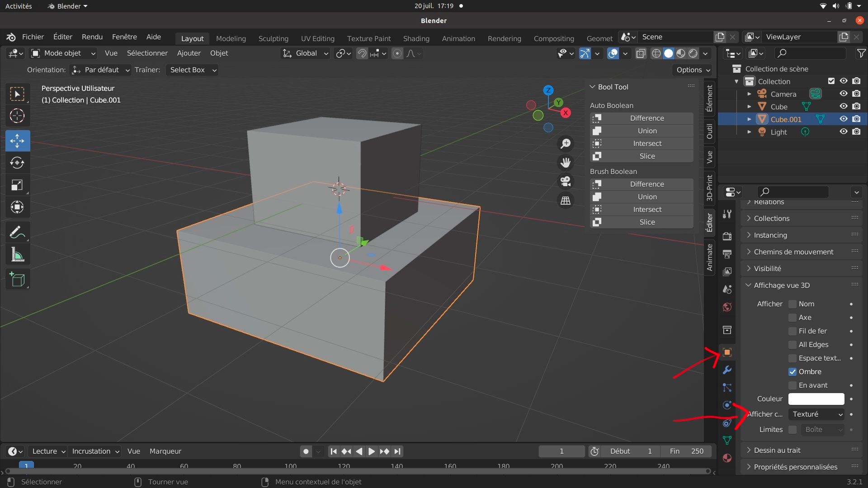868x488 pixels.
Task: Expand the Visibilité panel
Action: [x=767, y=268]
